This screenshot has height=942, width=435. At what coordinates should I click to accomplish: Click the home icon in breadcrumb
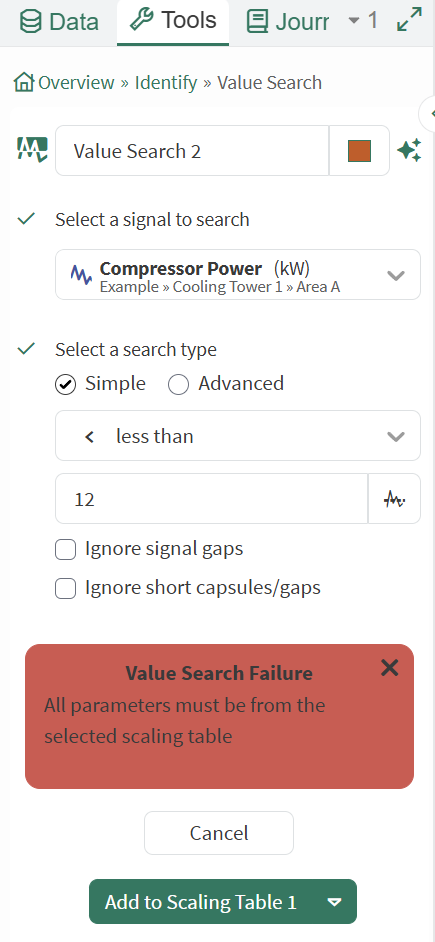tap(23, 82)
